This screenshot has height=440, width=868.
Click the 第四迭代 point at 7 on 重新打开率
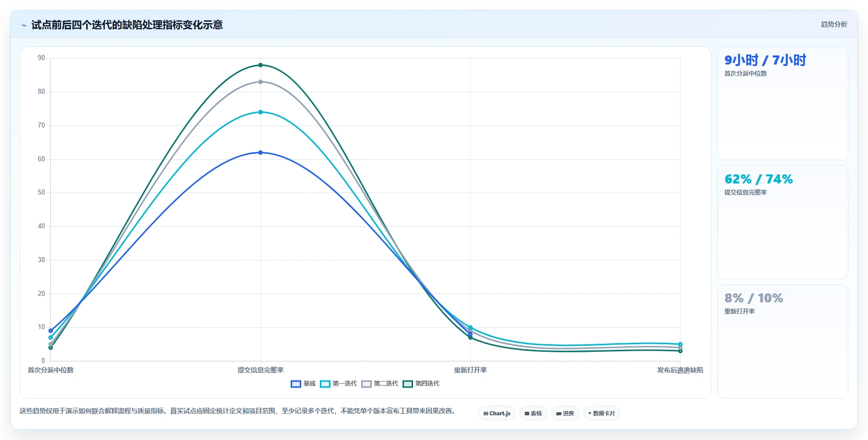point(471,338)
